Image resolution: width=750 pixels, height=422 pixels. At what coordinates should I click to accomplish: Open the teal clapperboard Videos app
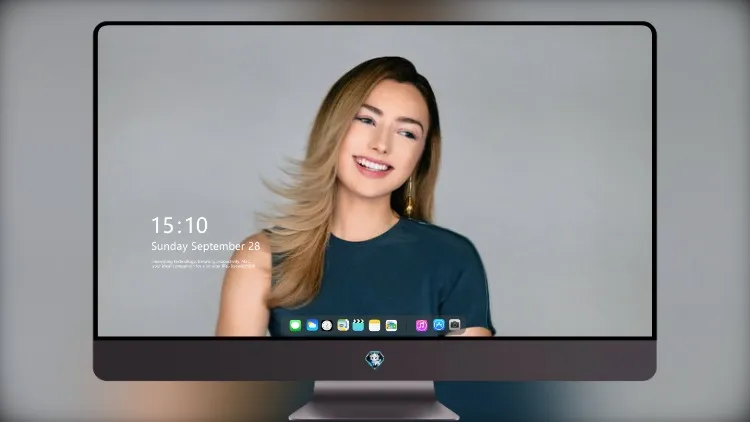[x=358, y=325]
